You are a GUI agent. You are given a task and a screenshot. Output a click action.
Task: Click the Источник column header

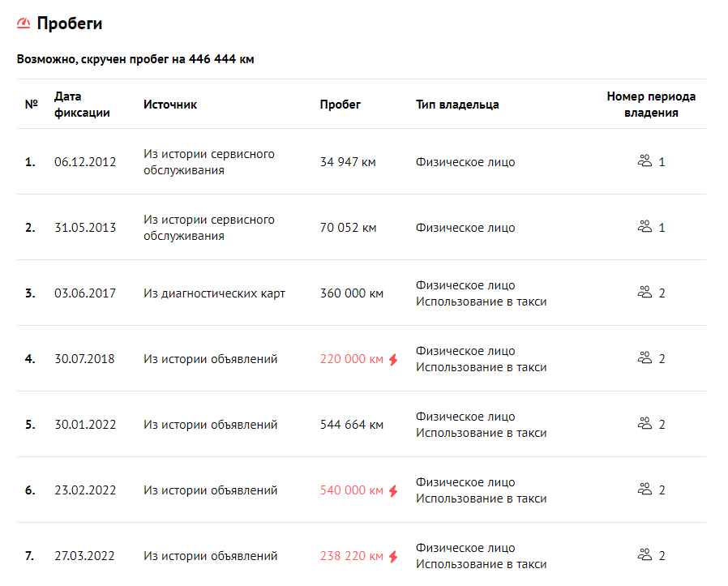pyautogui.click(x=170, y=105)
